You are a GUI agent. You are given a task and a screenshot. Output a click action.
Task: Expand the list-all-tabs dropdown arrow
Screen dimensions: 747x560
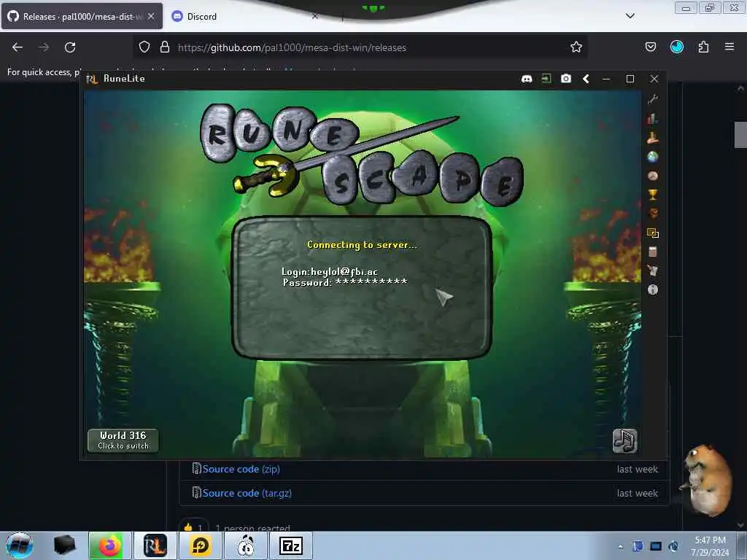pos(630,16)
